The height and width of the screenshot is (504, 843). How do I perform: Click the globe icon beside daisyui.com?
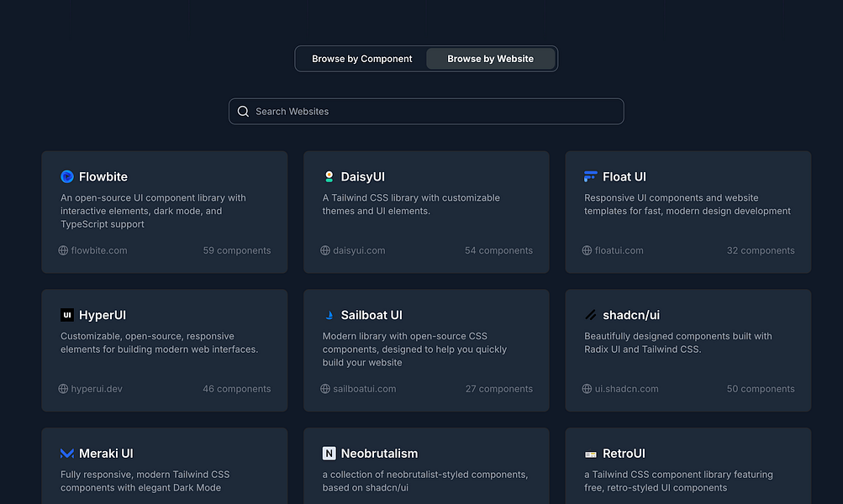point(325,250)
